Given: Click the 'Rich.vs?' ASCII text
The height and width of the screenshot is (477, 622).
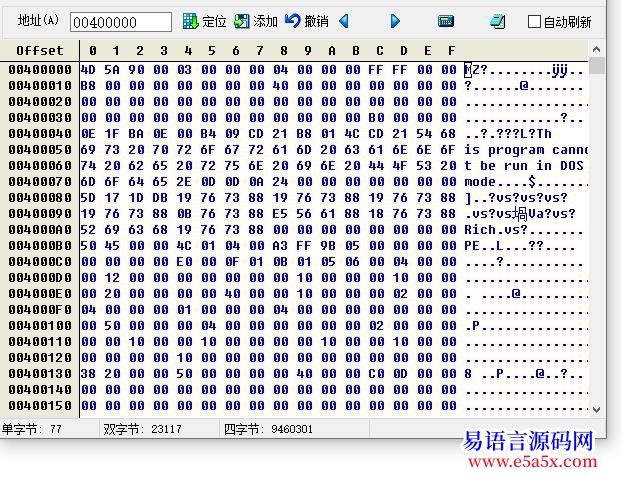Looking at the screenshot, I should 495,229.
